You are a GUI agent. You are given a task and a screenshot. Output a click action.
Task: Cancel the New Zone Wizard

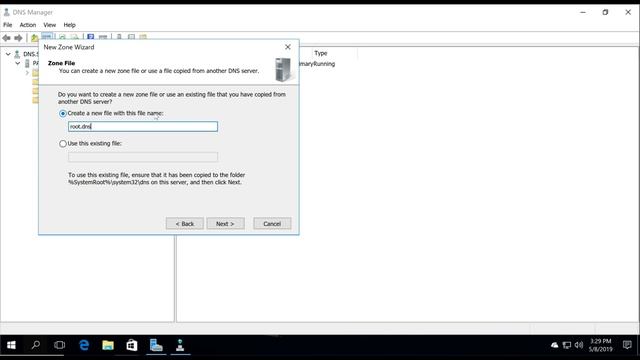pos(272,224)
